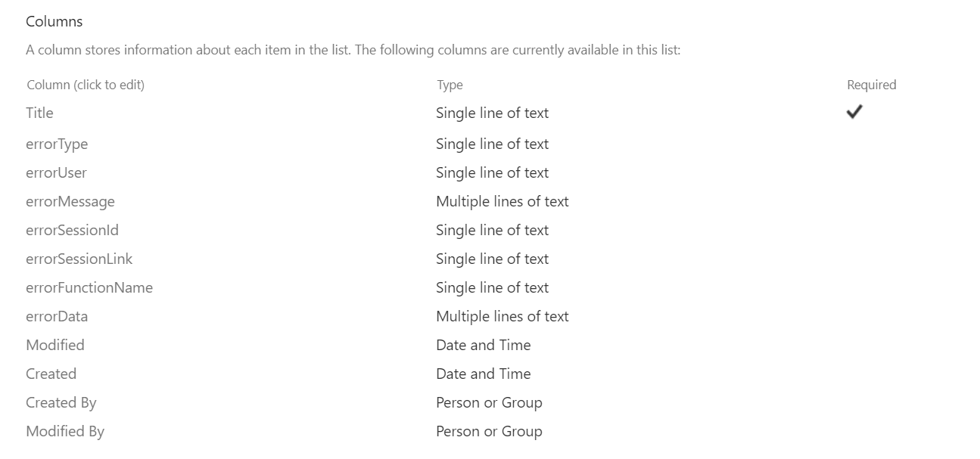The image size is (980, 459).
Task: Click the Column (click to edit) header
Action: click(x=86, y=85)
